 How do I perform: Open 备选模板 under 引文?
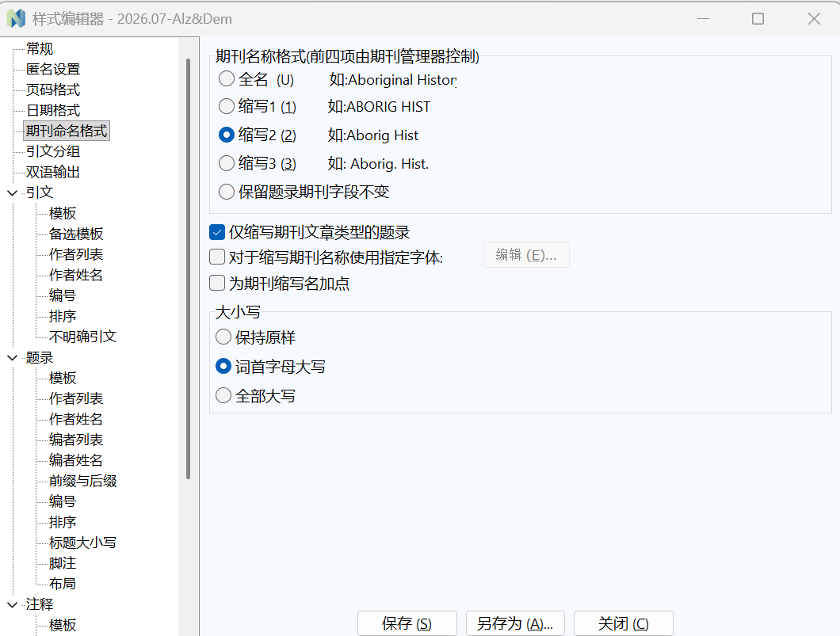(x=76, y=234)
